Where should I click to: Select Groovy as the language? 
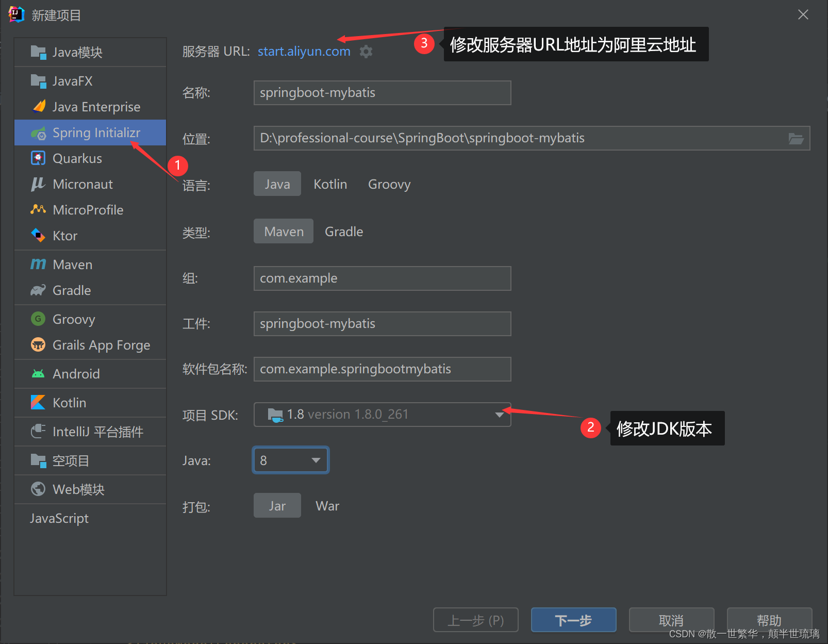coord(389,184)
